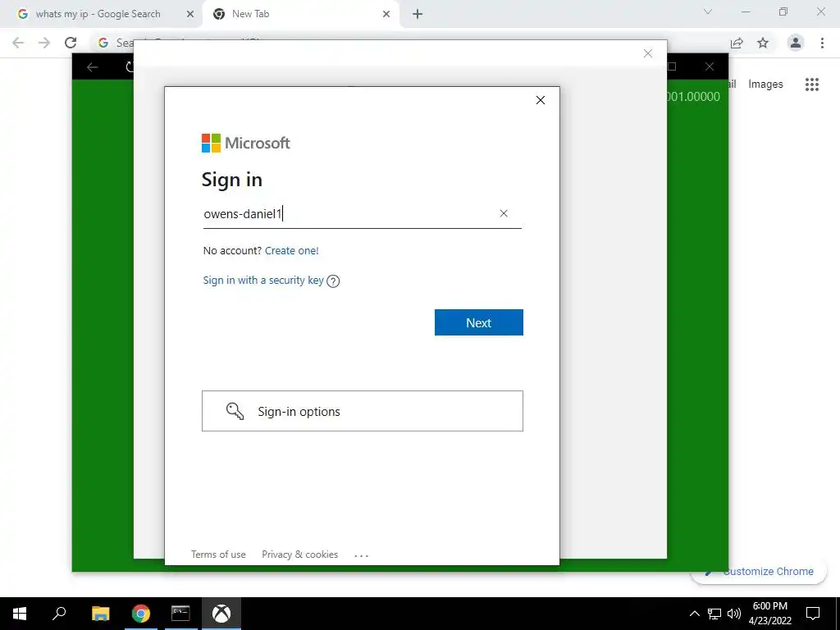Click the Next button
840x630 pixels.
click(478, 322)
